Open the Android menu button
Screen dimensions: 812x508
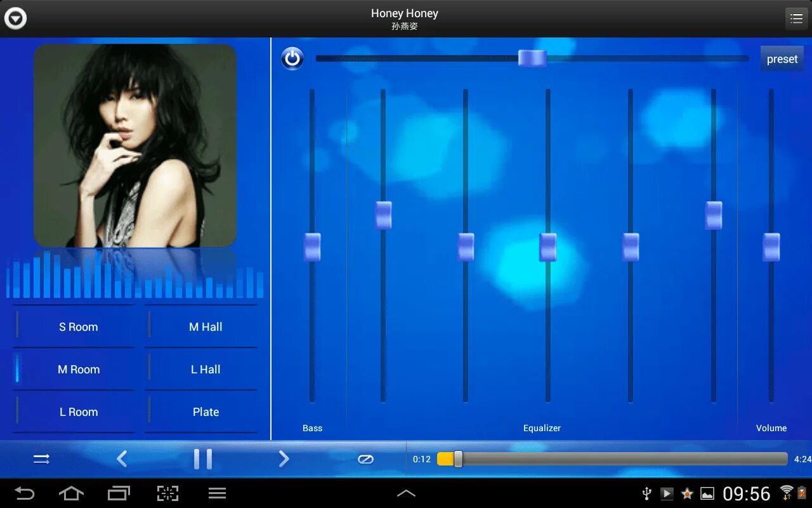point(218,493)
